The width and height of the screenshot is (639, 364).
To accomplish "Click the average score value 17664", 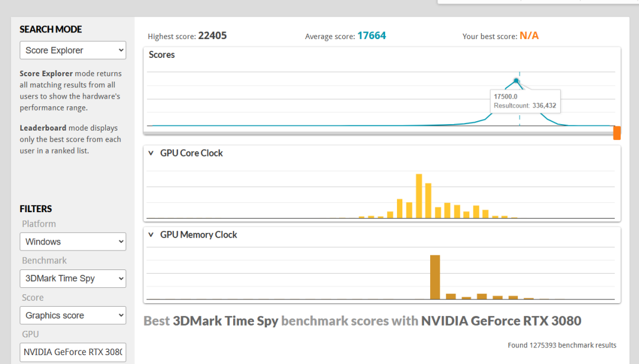I will coord(372,36).
